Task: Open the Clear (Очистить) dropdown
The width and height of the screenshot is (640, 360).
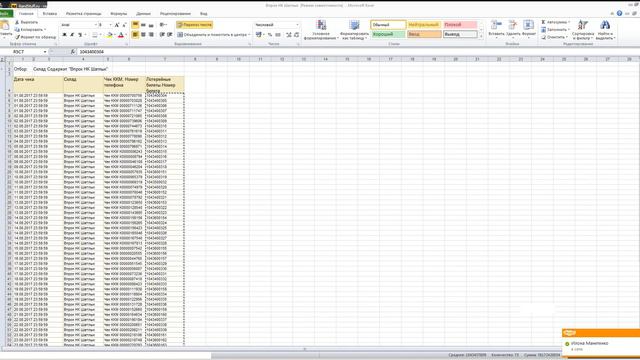Action: [555, 37]
